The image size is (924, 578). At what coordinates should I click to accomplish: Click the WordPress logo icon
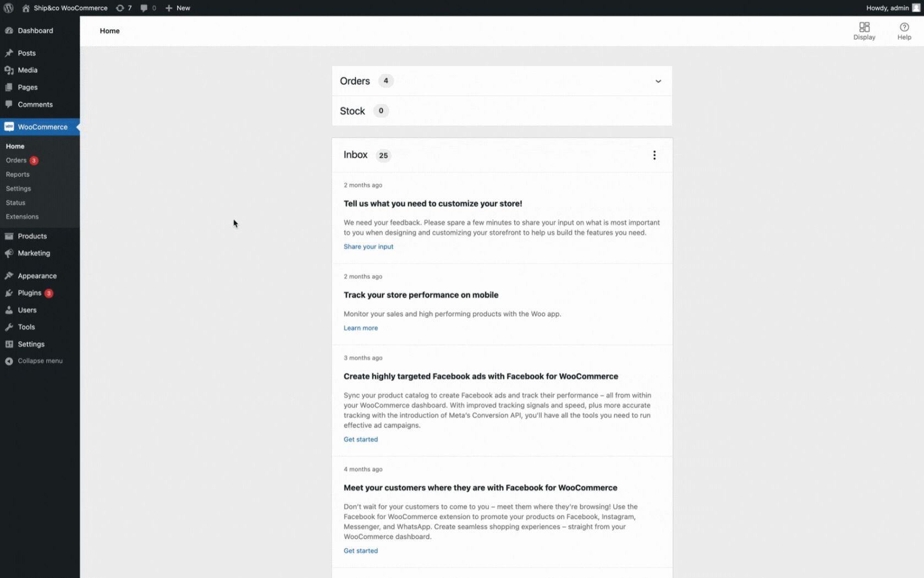coord(9,8)
